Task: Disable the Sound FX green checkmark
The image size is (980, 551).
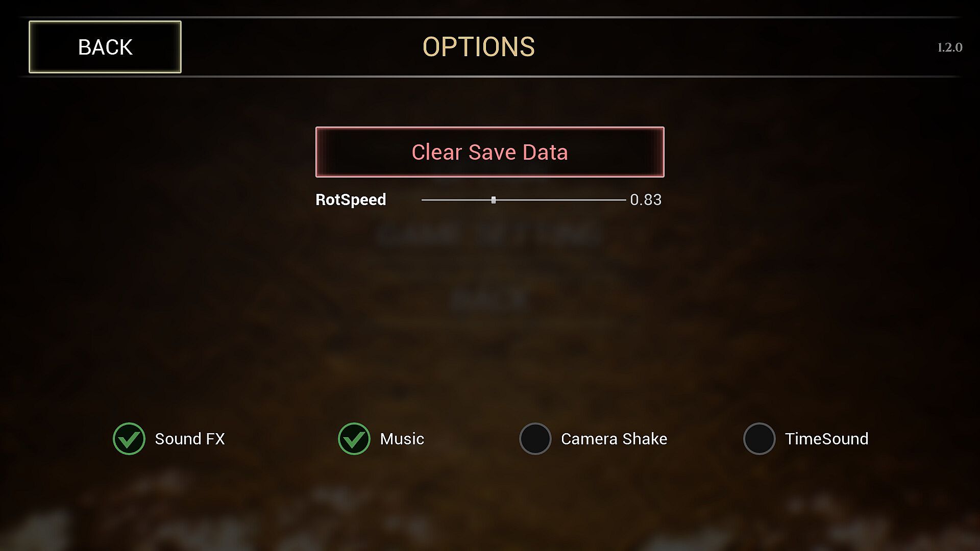Action: coord(129,439)
